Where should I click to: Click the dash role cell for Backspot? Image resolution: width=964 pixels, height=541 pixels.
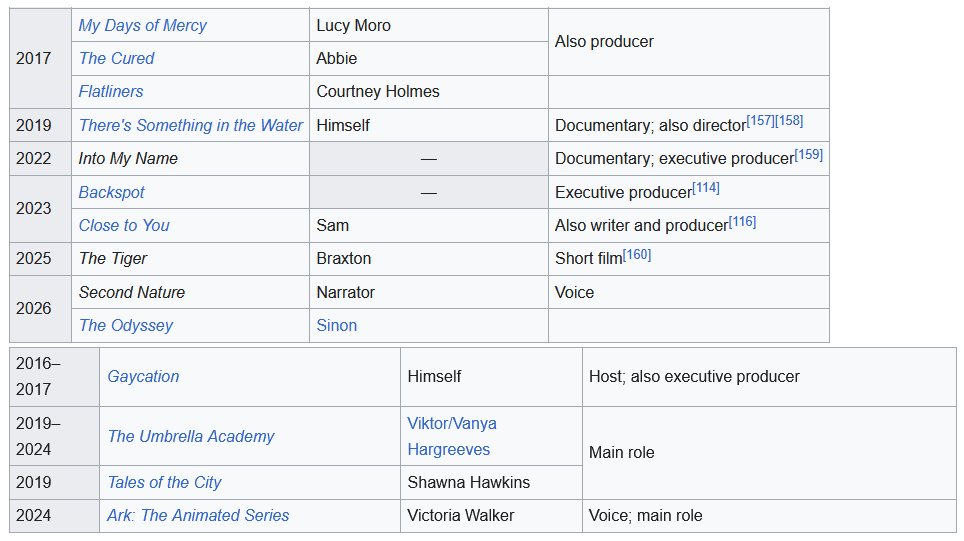[429, 192]
